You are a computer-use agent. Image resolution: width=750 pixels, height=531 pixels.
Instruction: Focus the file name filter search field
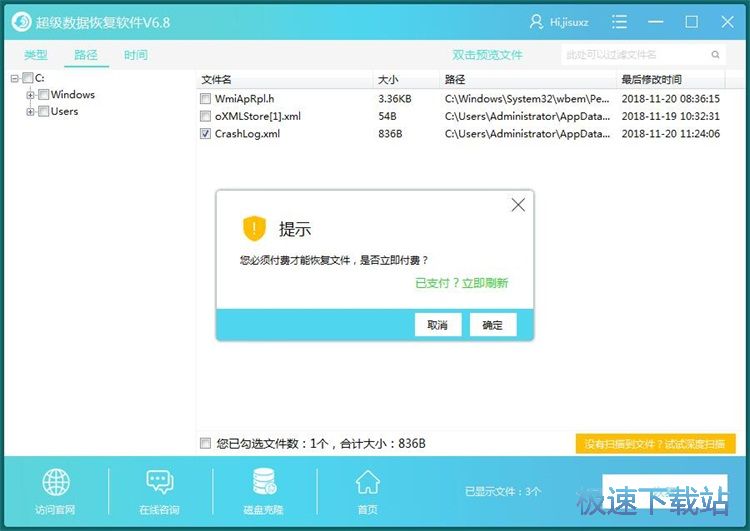643,55
